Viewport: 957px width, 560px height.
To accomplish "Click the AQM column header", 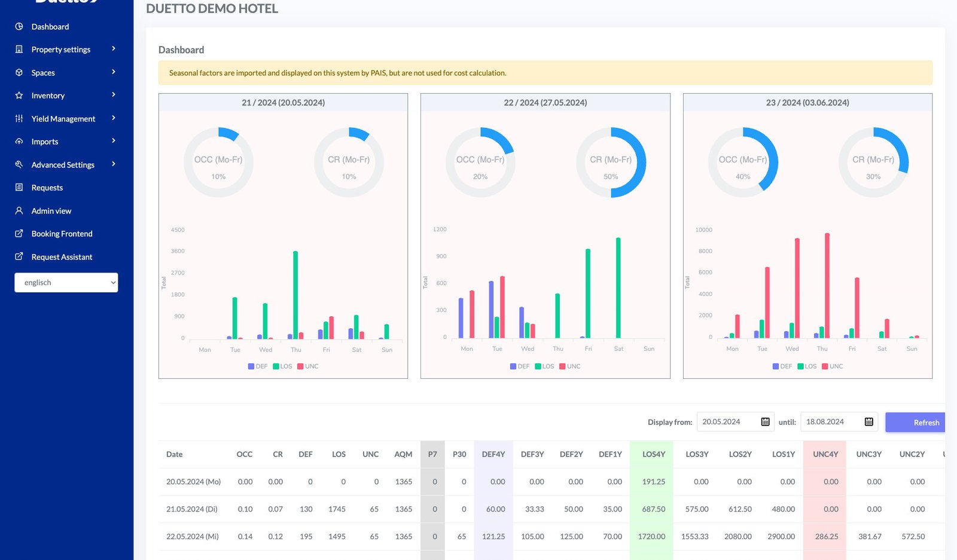I will pyautogui.click(x=403, y=454).
